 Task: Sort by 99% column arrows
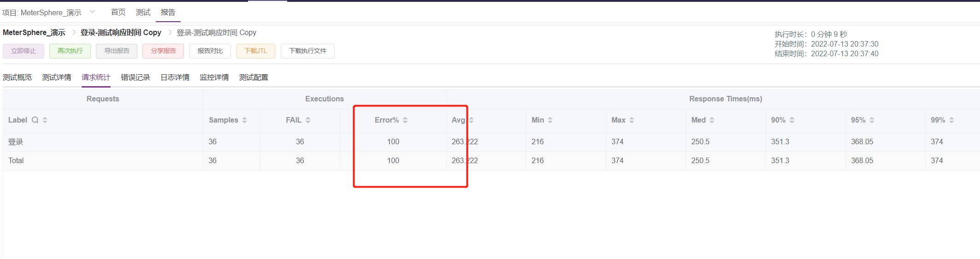click(x=951, y=120)
